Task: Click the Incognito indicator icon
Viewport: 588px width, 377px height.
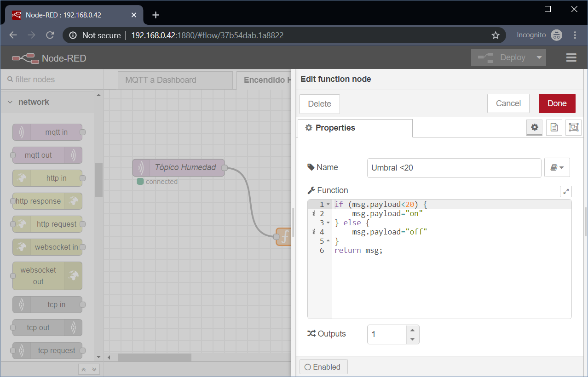Action: point(557,35)
